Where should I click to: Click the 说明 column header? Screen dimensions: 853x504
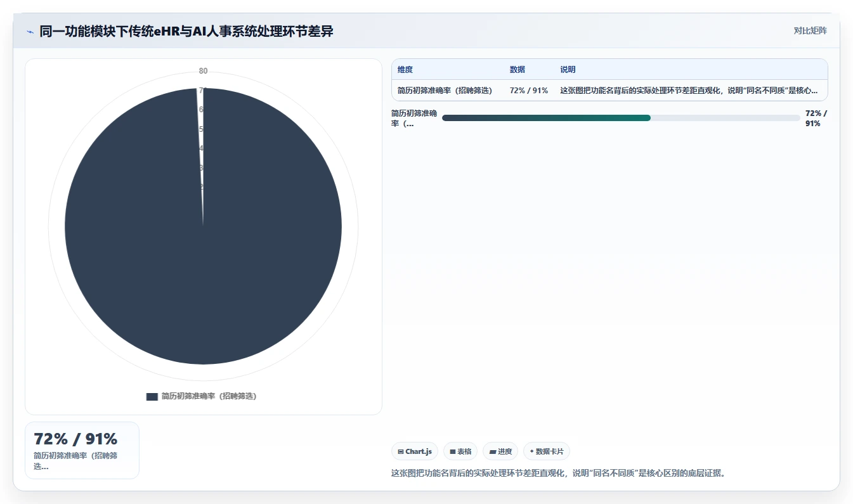pos(568,70)
